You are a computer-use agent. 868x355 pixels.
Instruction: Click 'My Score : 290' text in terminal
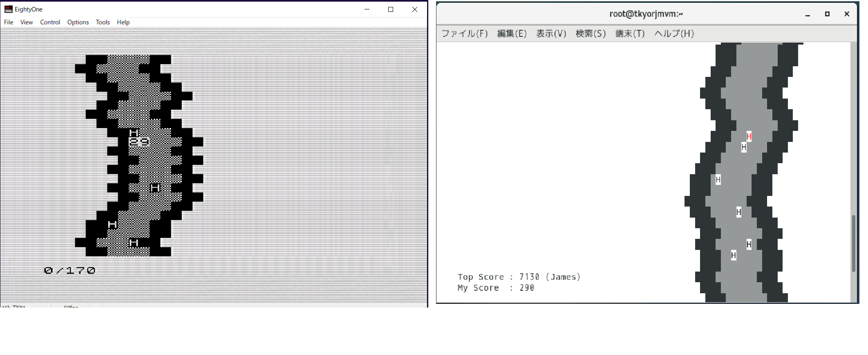pos(496,288)
